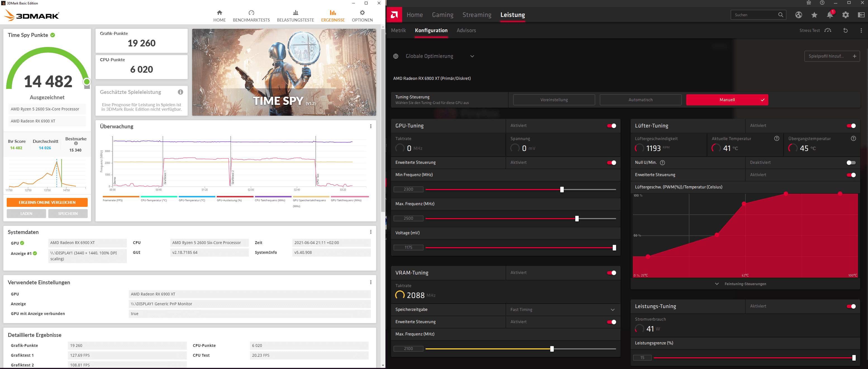Enable Null U/Min. switch
Image resolution: width=868 pixels, height=369 pixels.
851,163
